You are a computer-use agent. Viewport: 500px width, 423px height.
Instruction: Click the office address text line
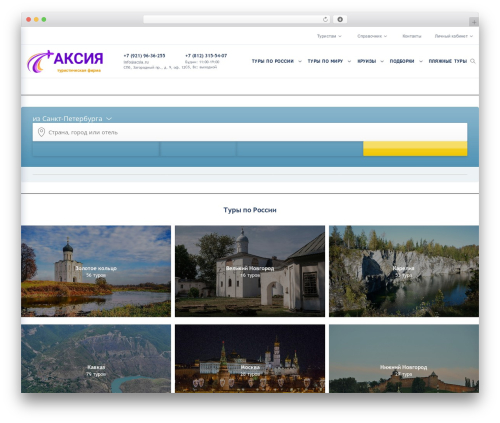[170, 67]
